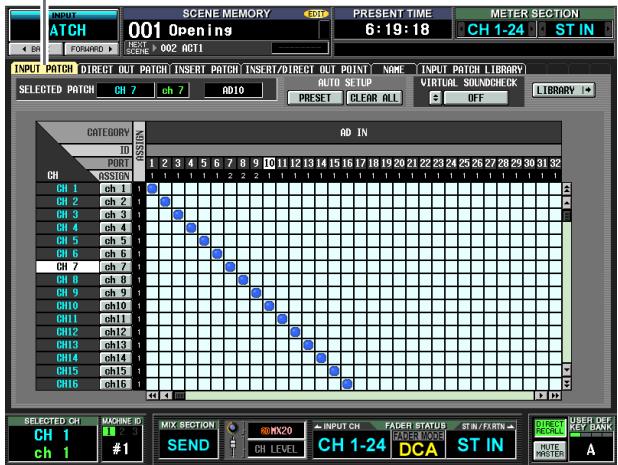Screen dimensions: 618x465
Task: Toggle the CH16 patch dot at port 16
Action: pos(347,384)
